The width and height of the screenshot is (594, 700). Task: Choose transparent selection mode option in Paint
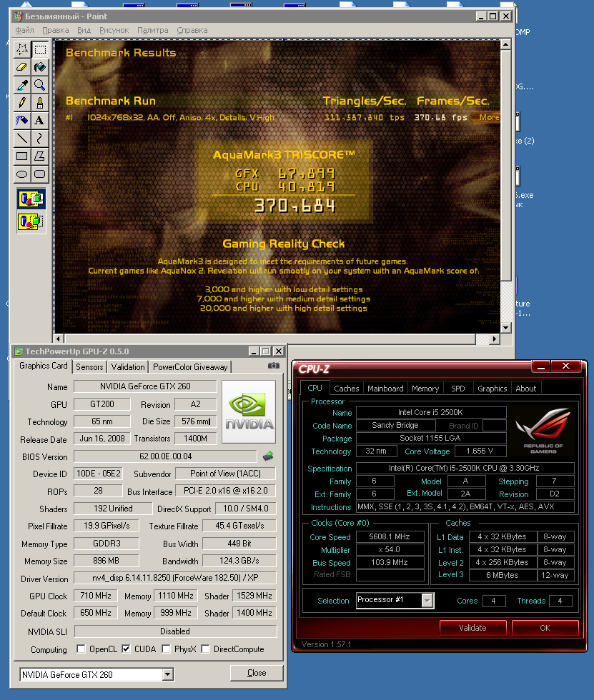point(31,221)
